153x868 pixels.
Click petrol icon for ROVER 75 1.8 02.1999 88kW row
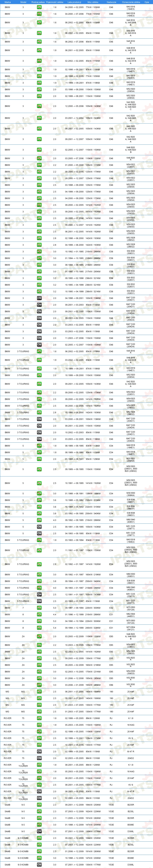39,718
